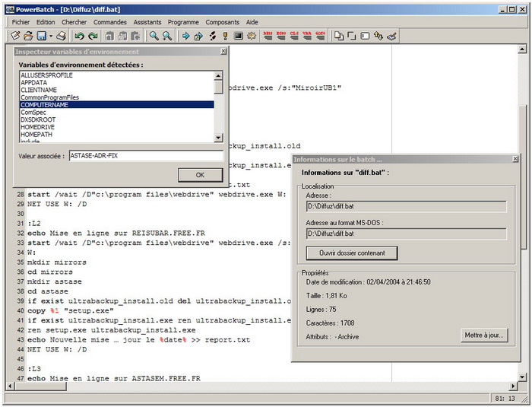Screen dimensions: 532x407
Task: Open the Edition menu
Action: point(46,22)
